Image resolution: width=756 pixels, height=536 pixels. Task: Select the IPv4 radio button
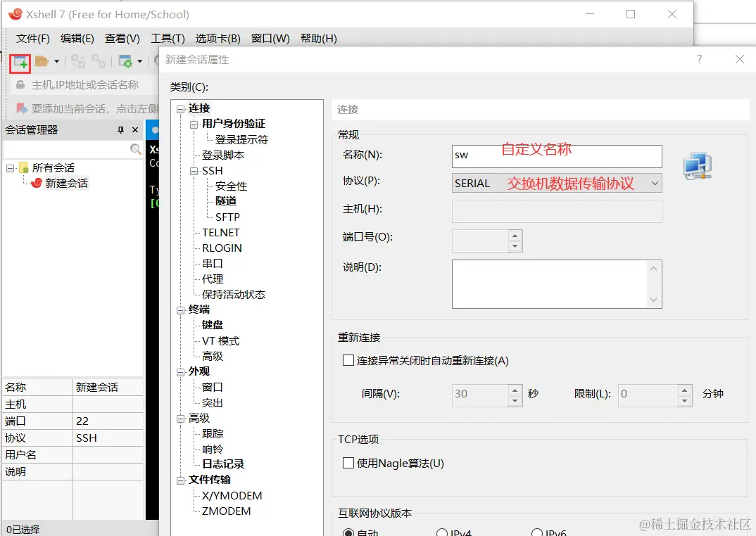(441, 532)
